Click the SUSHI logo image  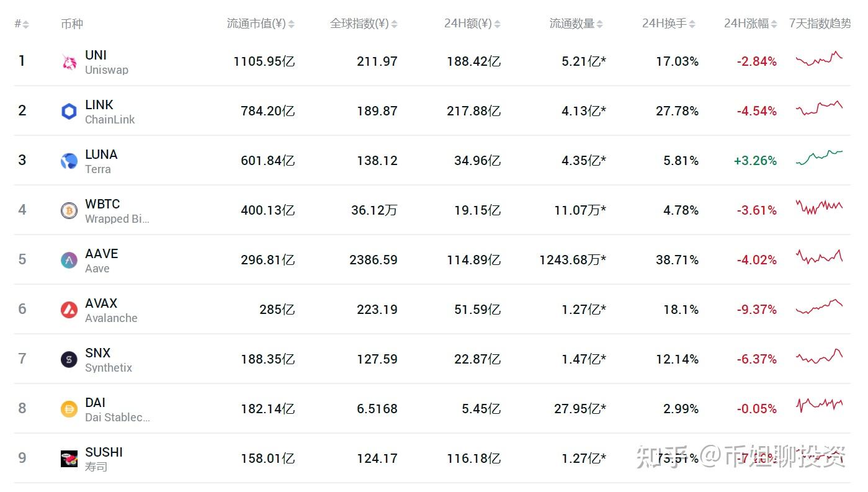[x=69, y=458]
